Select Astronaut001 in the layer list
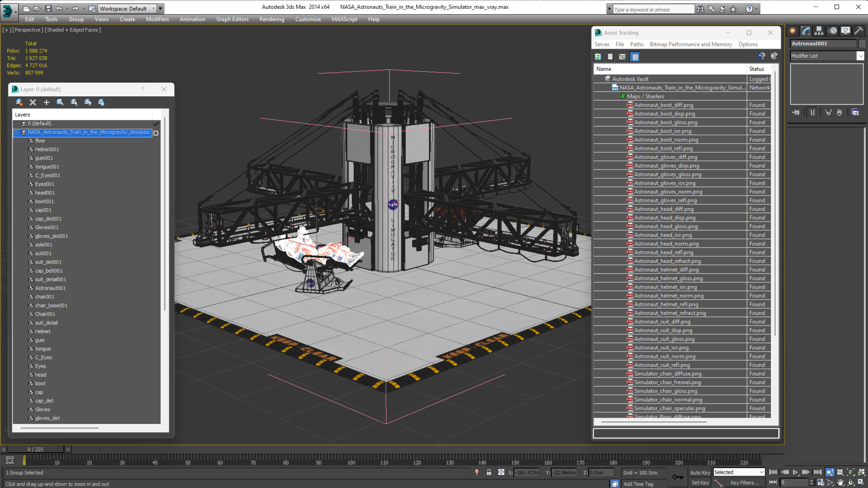This screenshot has height=488, width=868. pyautogui.click(x=50, y=288)
